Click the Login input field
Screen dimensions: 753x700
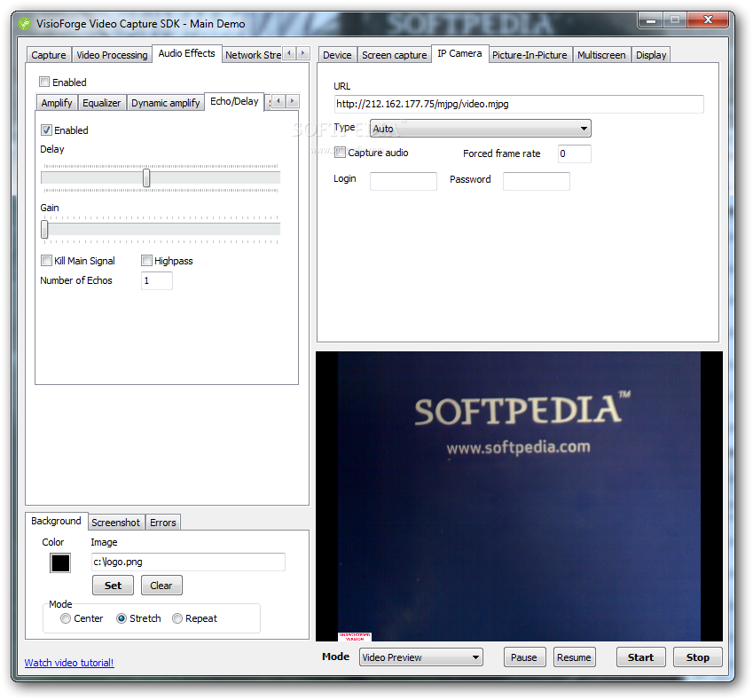click(404, 181)
